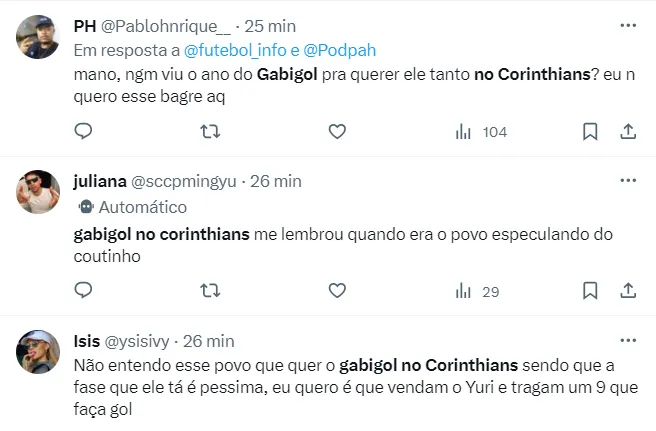View analytics showing 29 views
Viewport: 656px width, 431px height.
tap(477, 290)
